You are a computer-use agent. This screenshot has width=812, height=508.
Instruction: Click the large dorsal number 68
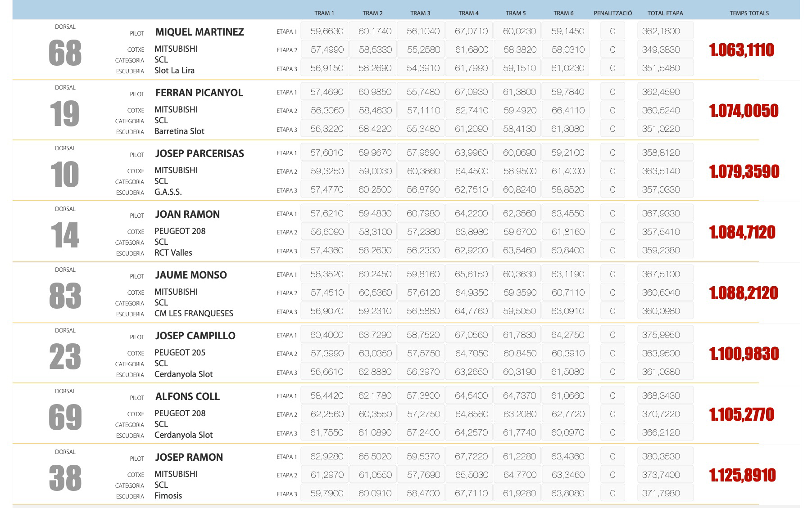[x=65, y=53]
